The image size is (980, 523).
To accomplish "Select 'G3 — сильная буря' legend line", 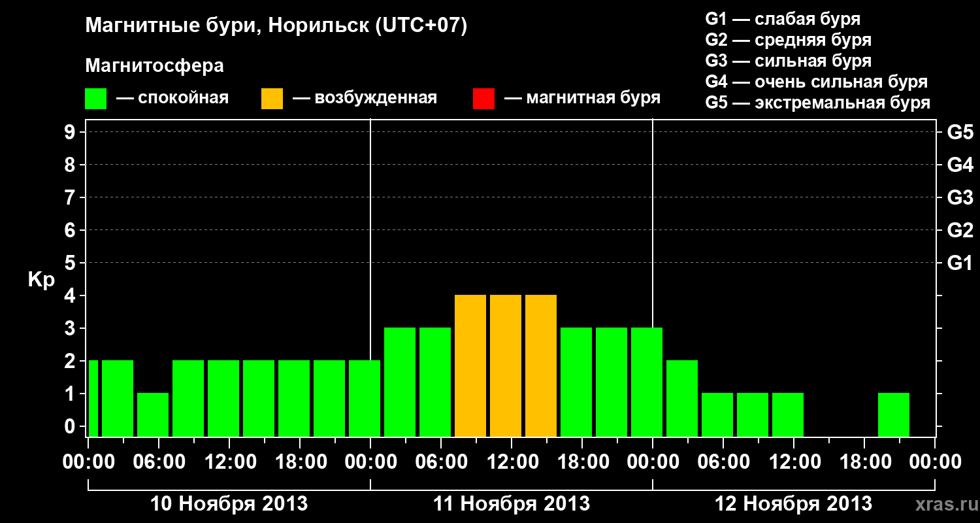I will click(x=789, y=61).
